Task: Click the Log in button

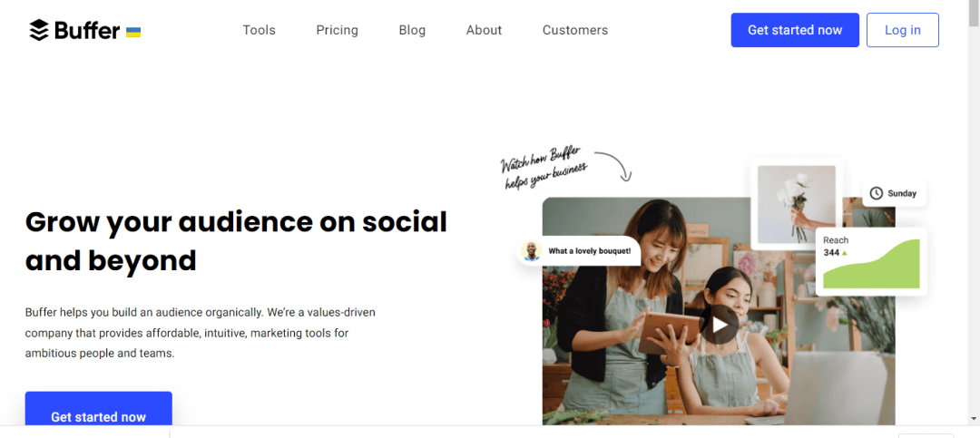Action: coord(903,30)
